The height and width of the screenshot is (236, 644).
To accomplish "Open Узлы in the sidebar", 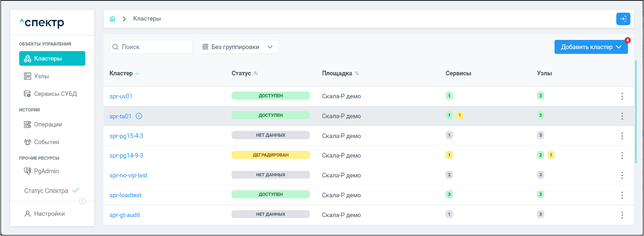I will [41, 76].
